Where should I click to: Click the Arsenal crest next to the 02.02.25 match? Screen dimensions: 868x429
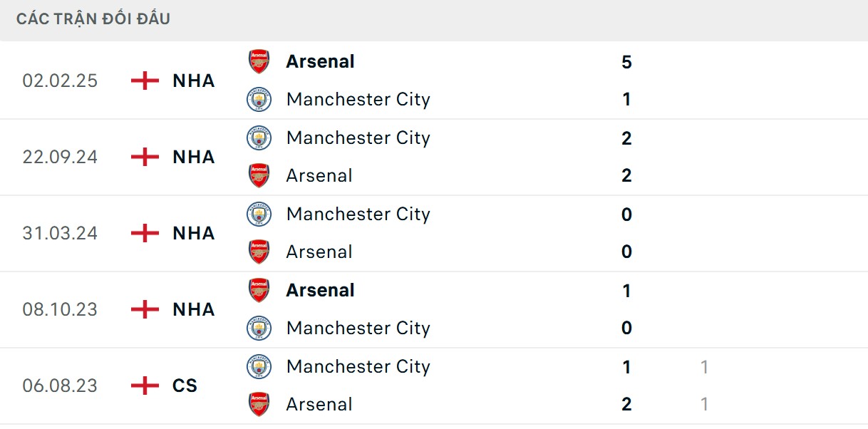(x=258, y=61)
